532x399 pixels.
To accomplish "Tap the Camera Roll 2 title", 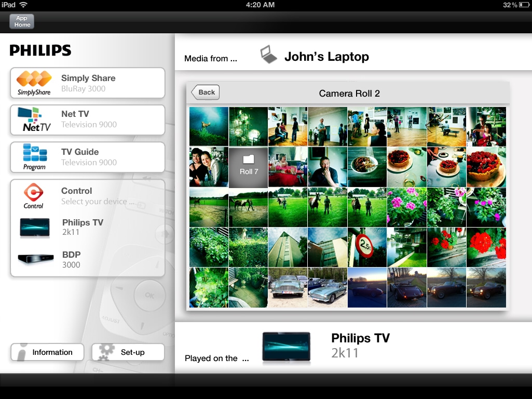I will (x=349, y=94).
